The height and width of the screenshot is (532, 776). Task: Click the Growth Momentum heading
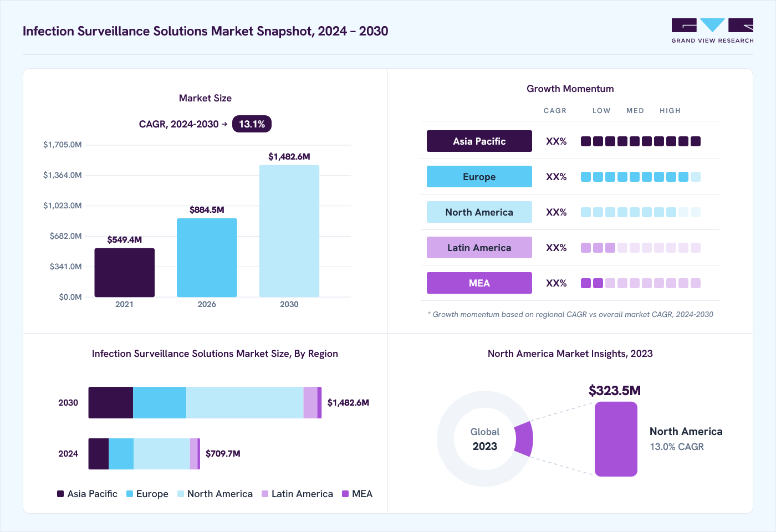click(x=570, y=89)
